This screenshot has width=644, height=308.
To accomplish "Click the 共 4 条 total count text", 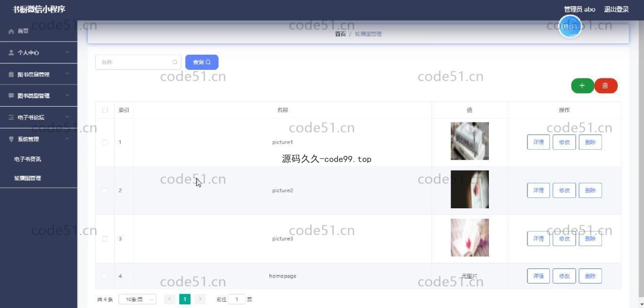I will (x=105, y=299).
